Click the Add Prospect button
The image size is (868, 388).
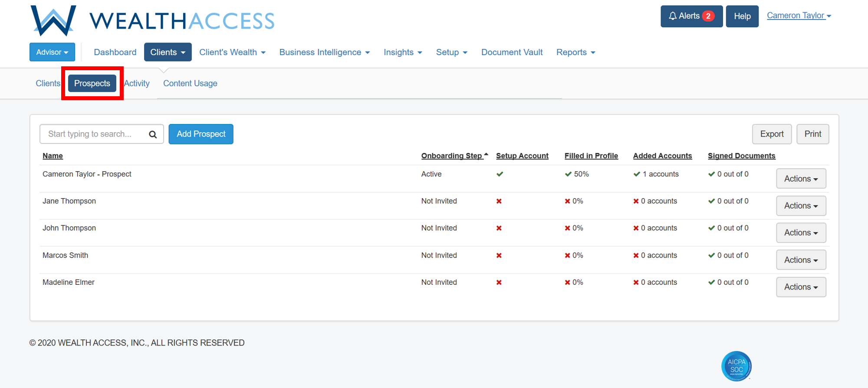click(201, 134)
